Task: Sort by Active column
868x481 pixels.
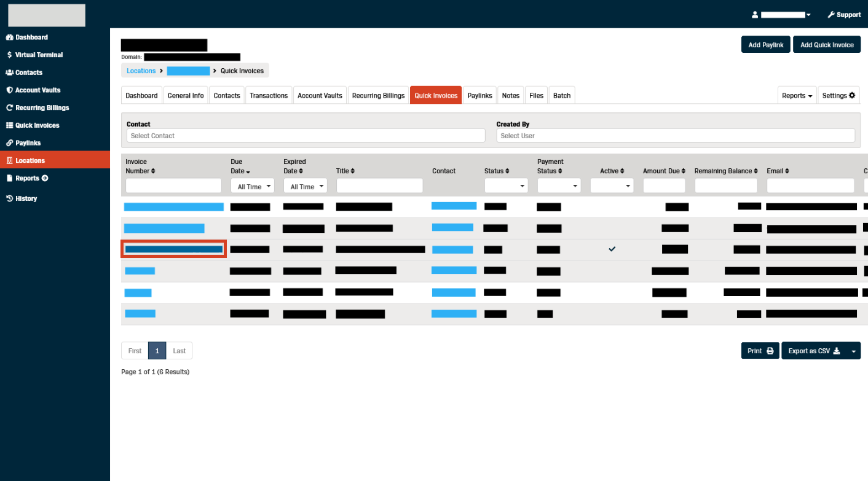Action: click(612, 171)
